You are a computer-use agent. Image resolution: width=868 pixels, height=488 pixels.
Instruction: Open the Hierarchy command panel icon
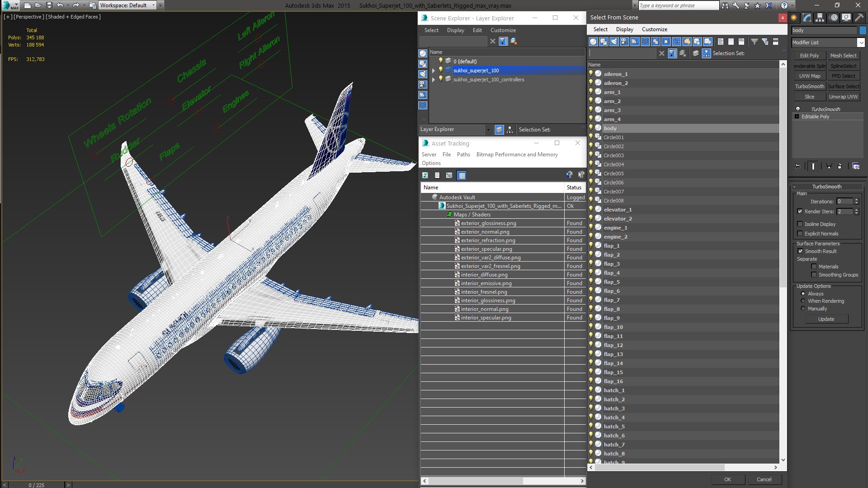pyautogui.click(x=820, y=18)
